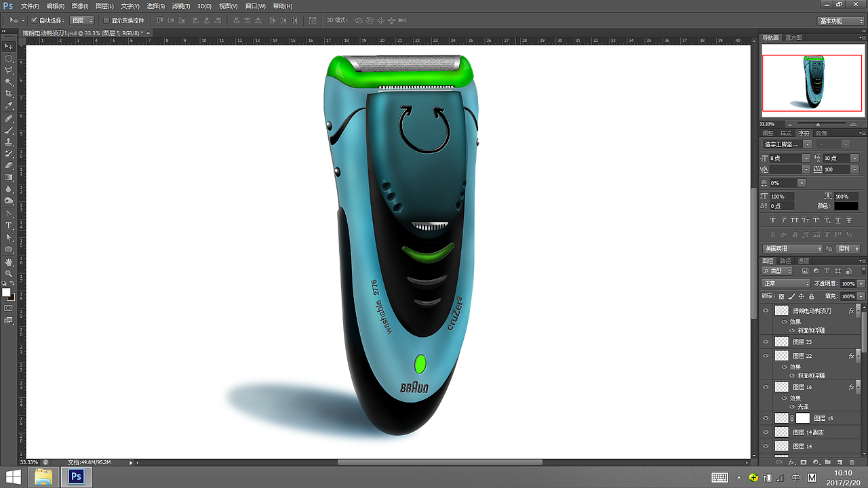Create a new layer group

click(x=827, y=462)
